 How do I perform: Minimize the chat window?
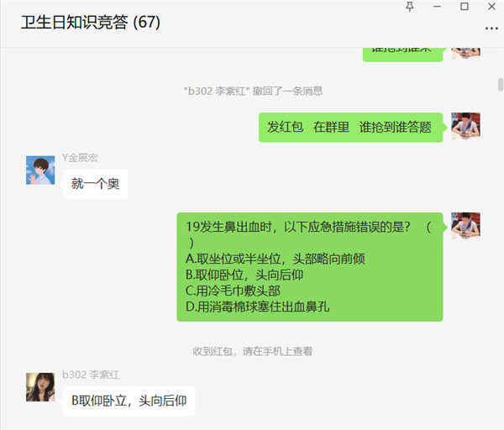(437, 7)
